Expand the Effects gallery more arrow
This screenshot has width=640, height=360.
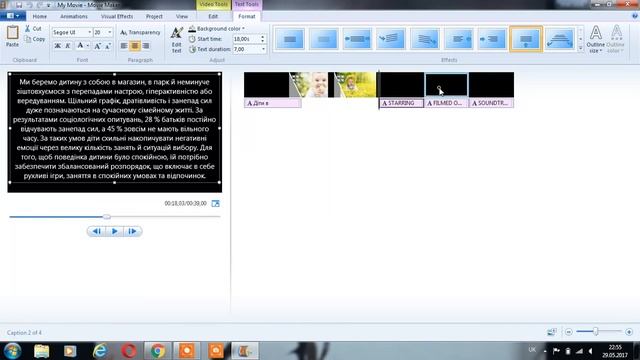[x=580, y=48]
